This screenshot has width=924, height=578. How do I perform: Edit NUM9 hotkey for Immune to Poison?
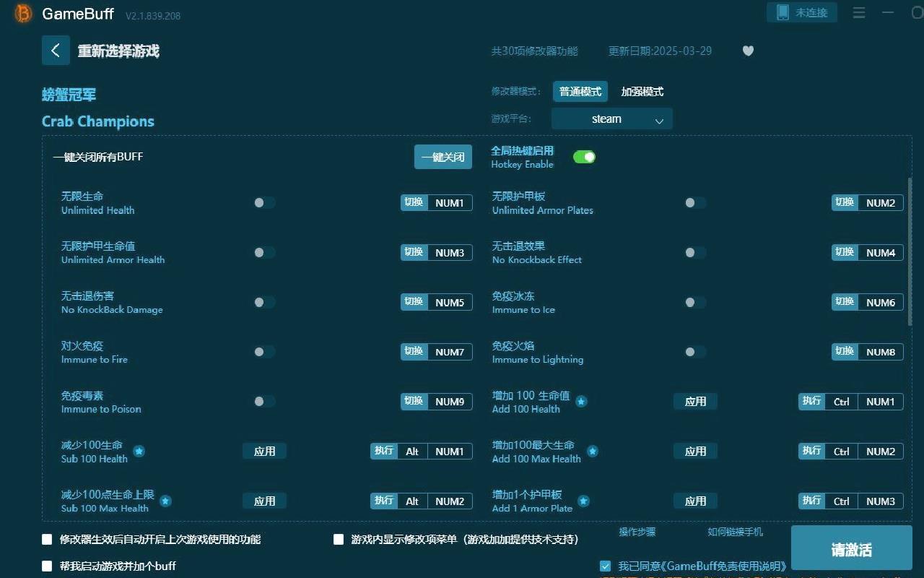450,401
